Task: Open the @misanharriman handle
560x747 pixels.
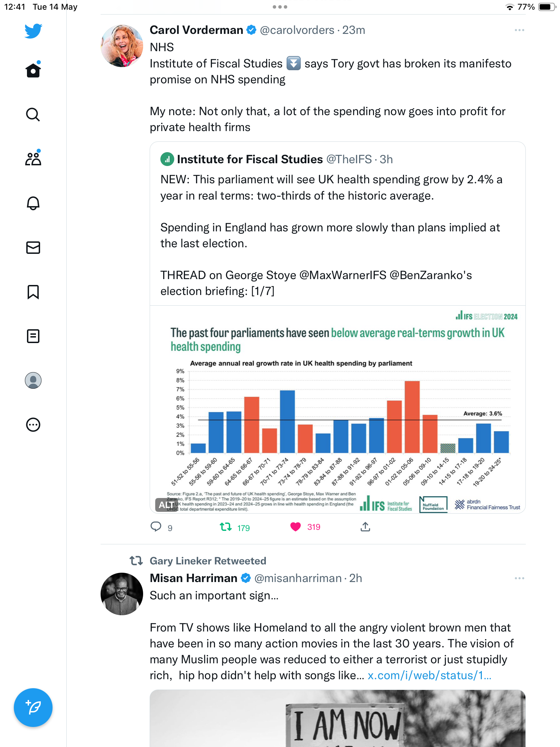Action: 298,578
